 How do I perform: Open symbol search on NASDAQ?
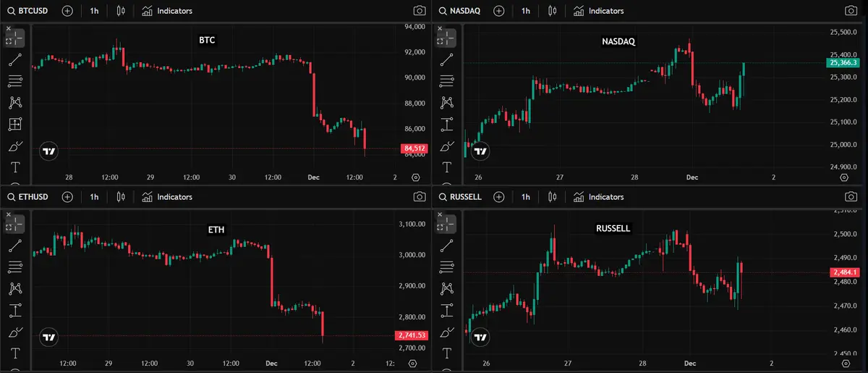[x=461, y=11]
